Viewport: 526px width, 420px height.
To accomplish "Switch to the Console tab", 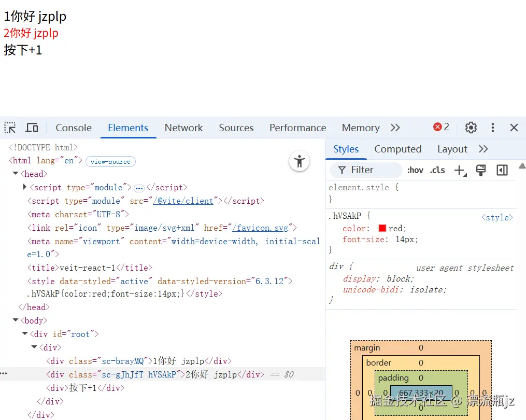I will point(73,127).
